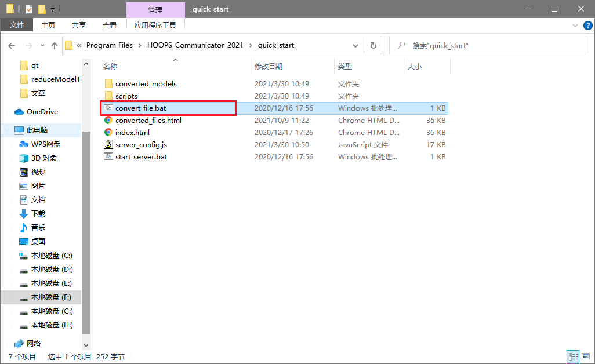Select the scripts folder

click(x=126, y=96)
